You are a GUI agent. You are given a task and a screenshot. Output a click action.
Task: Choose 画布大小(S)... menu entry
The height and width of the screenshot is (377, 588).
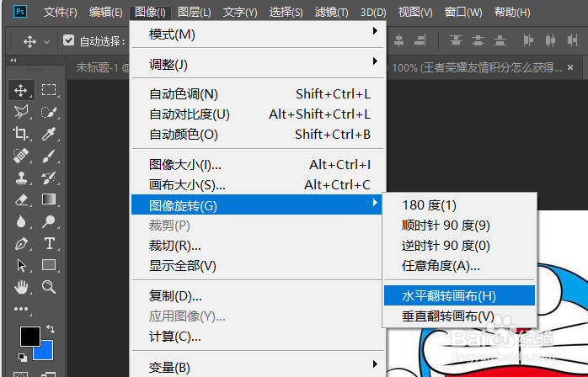tap(257, 185)
